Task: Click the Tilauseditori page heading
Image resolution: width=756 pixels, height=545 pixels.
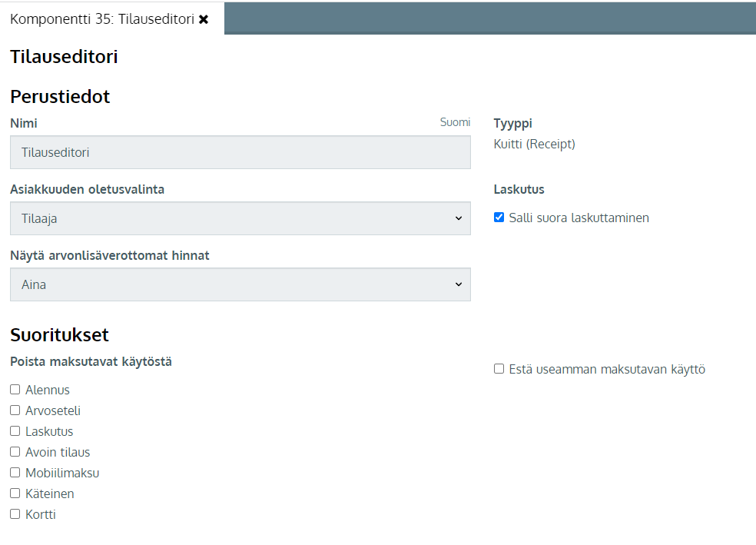Action: [64, 56]
